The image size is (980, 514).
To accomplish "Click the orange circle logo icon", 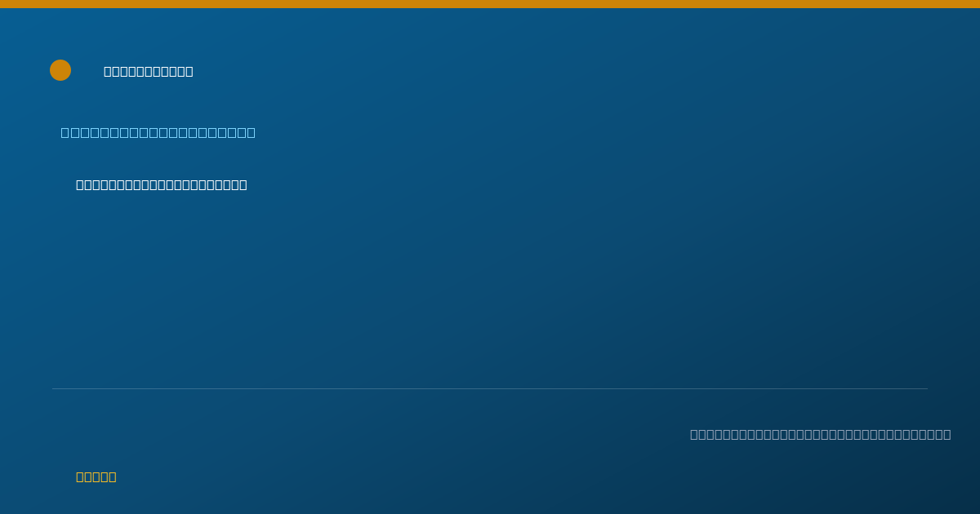I will point(60,70).
